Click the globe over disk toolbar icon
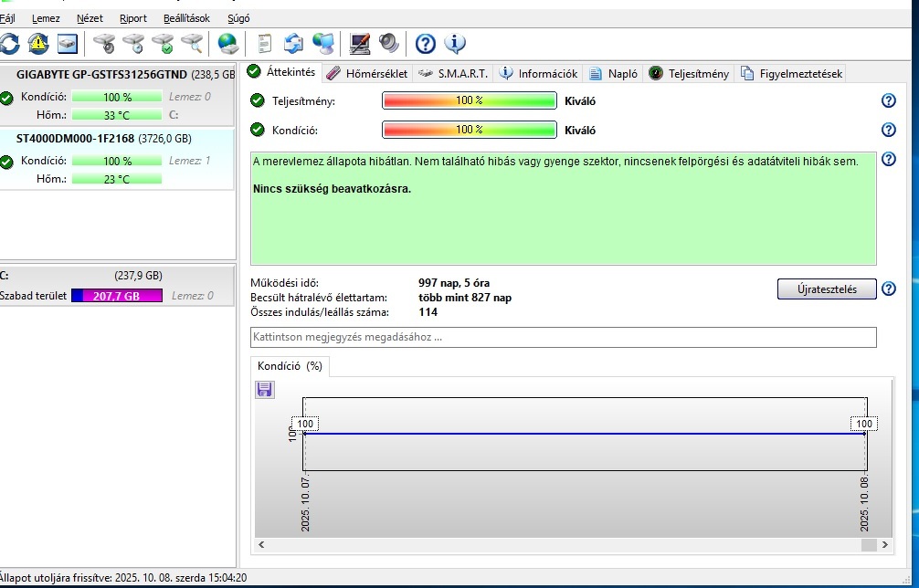 (228, 43)
